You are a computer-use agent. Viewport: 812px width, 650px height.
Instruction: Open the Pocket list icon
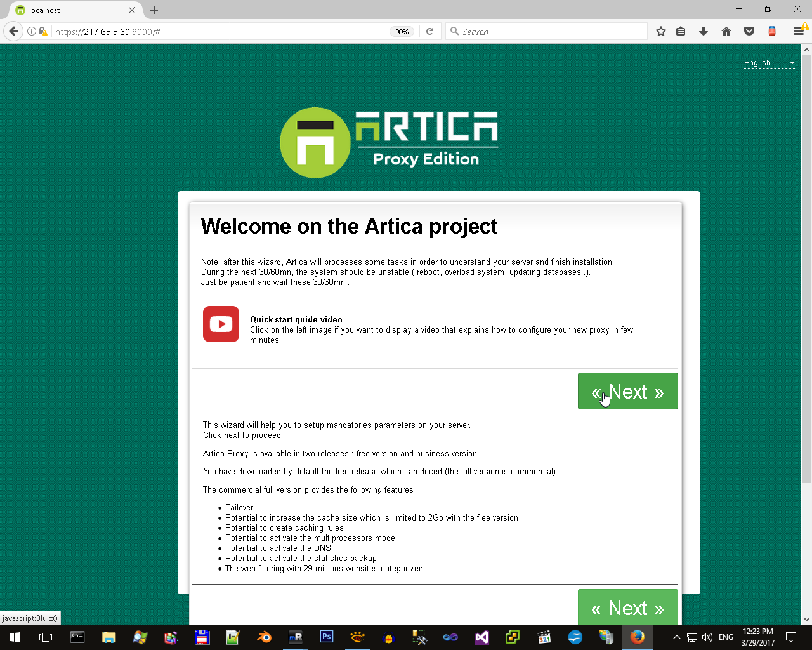[x=749, y=31]
